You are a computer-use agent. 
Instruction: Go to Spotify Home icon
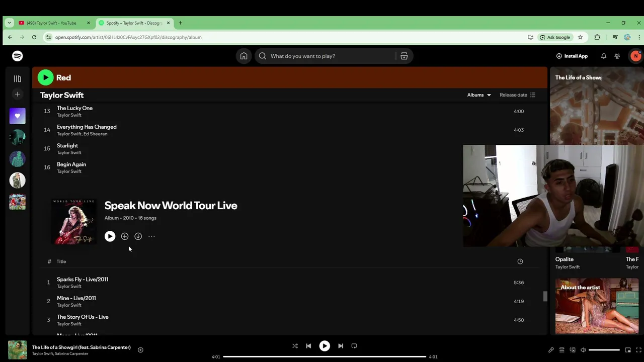click(244, 56)
